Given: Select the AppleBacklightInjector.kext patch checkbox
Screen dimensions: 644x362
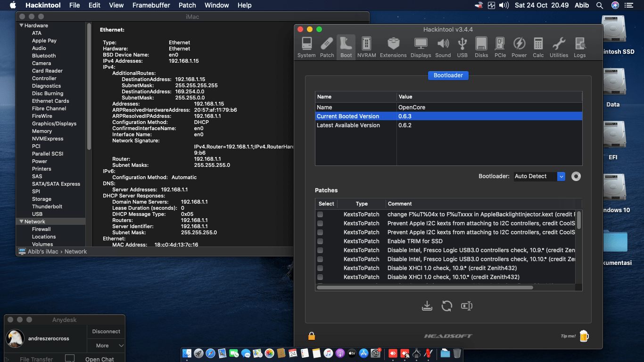Looking at the screenshot, I should (321, 214).
